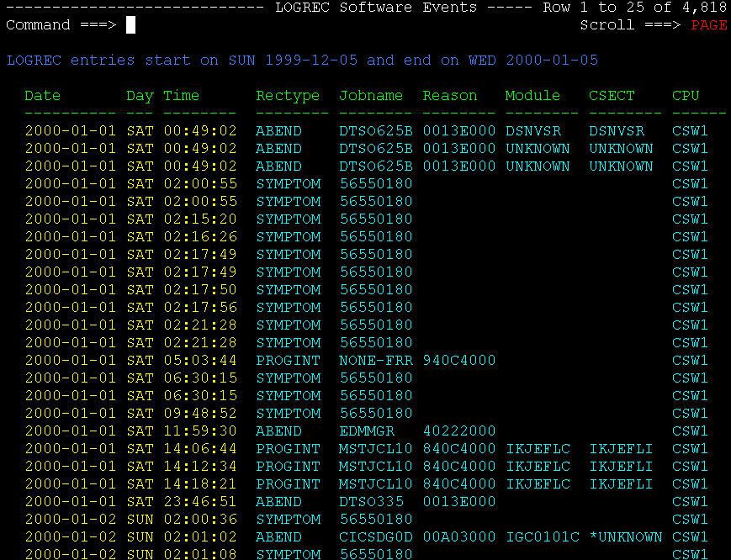Select module IGC0101C
731x560 pixels.
(543, 537)
